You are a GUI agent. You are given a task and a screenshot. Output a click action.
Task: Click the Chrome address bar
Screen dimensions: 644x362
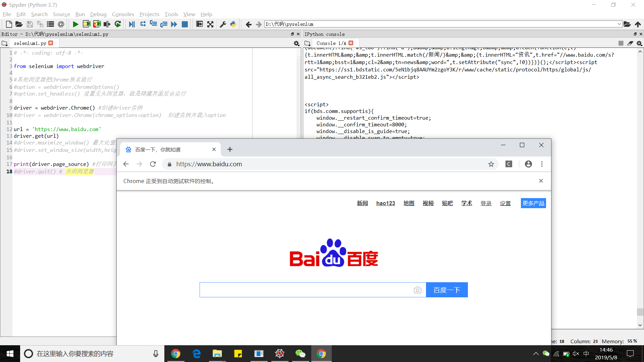point(330,164)
